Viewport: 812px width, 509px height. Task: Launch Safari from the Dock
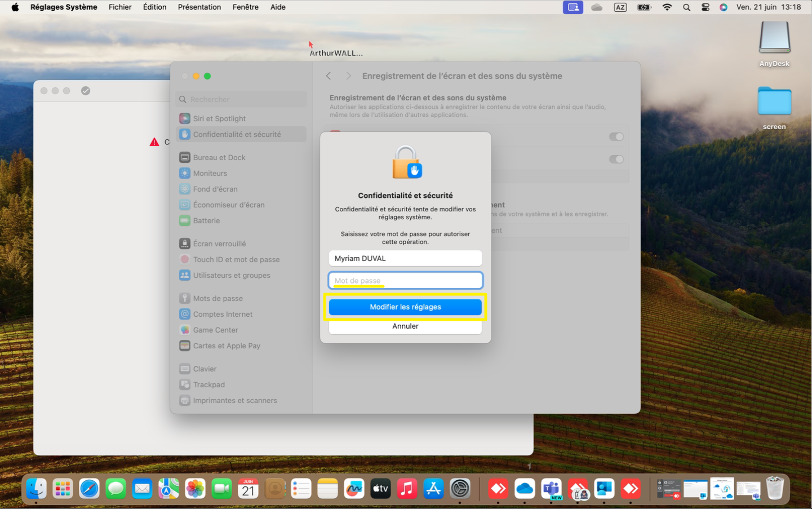[x=89, y=489]
